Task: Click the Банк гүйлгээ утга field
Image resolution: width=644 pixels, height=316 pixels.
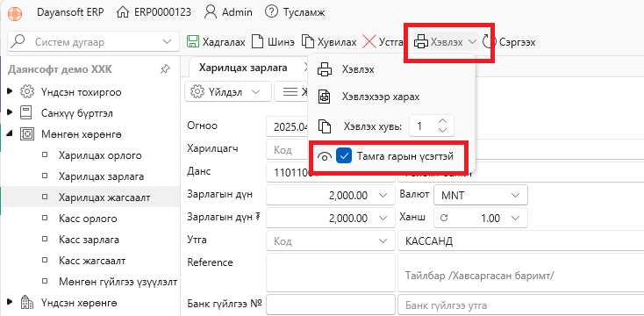Action: pos(521,305)
